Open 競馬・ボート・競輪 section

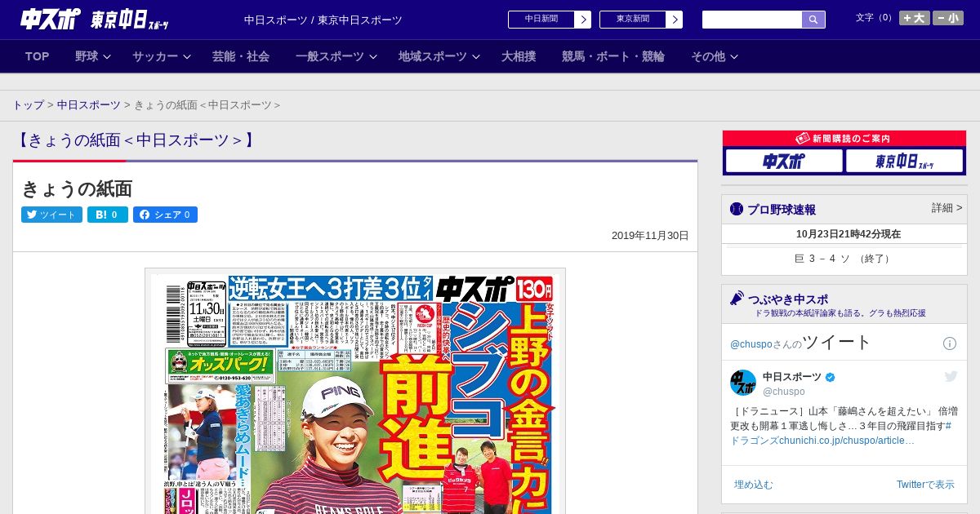click(613, 56)
